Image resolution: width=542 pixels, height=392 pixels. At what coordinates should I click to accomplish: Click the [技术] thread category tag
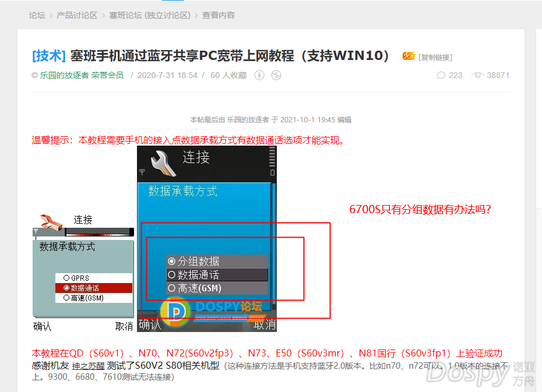pos(49,55)
